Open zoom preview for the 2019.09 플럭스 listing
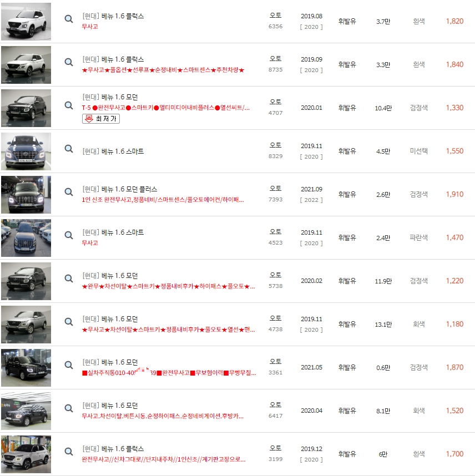 68,62
